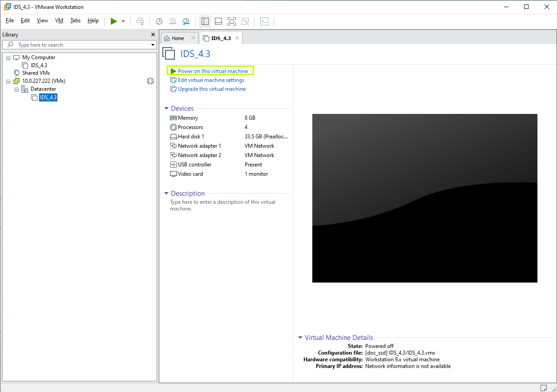The height and width of the screenshot is (392, 557).
Task: Click the USB controller device icon
Action: (x=174, y=165)
